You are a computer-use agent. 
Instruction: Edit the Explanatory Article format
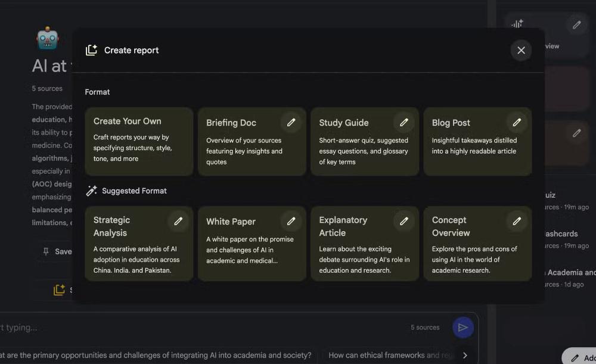404,221
